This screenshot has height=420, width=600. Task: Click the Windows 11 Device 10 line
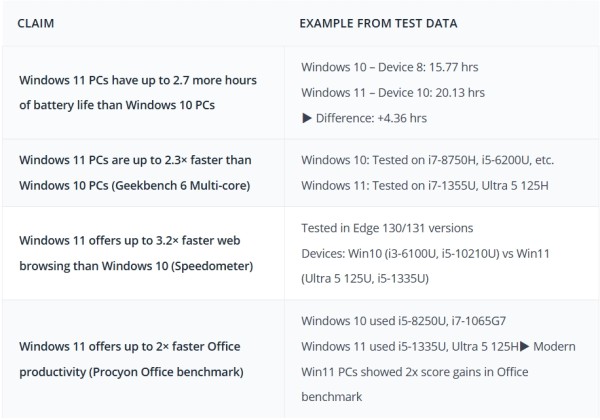(393, 93)
